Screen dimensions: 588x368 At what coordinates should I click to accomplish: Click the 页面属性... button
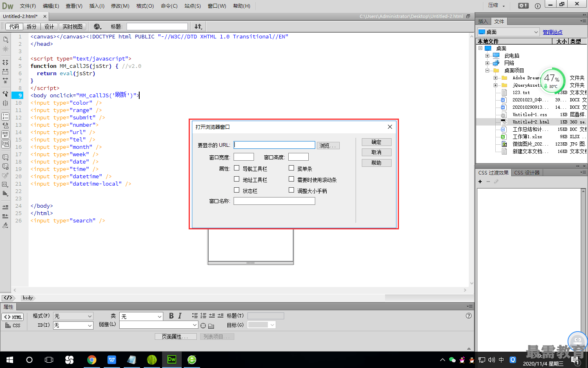(176, 337)
